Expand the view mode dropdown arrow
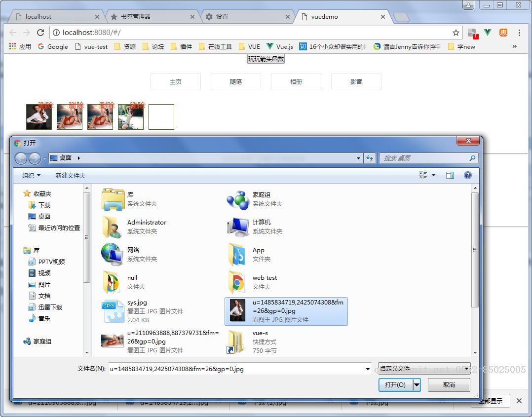 pyautogui.click(x=434, y=175)
